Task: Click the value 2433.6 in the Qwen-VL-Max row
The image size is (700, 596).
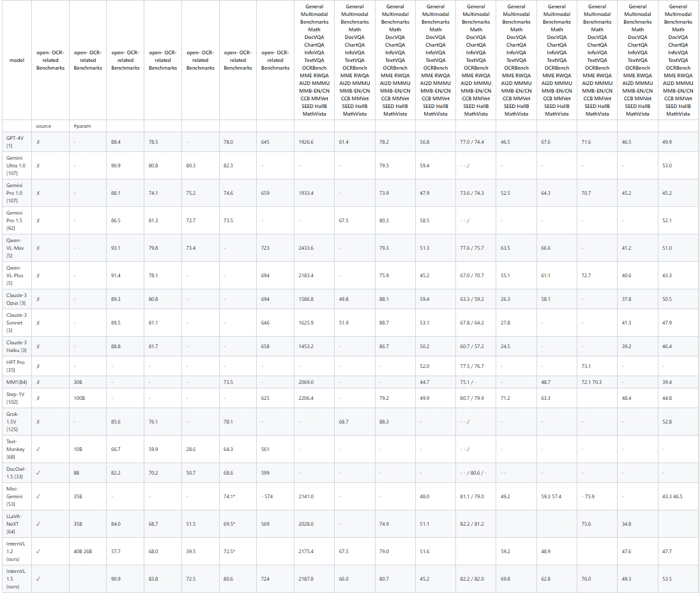Action: click(307, 248)
